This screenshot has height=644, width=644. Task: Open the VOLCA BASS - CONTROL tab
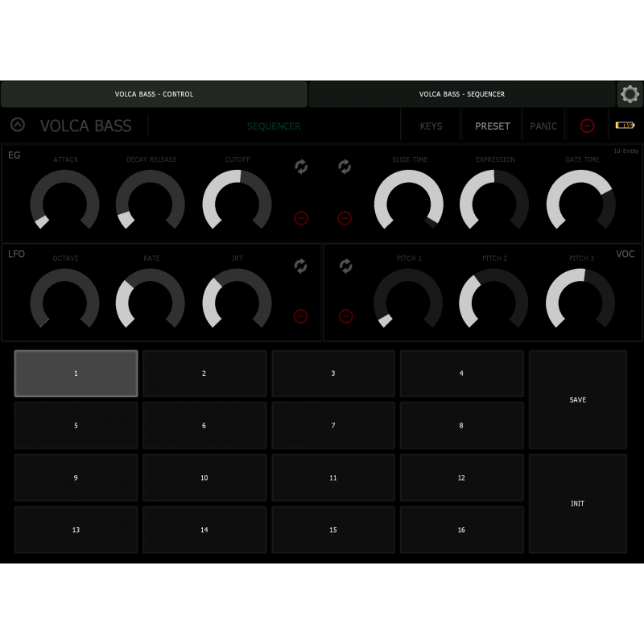154,94
